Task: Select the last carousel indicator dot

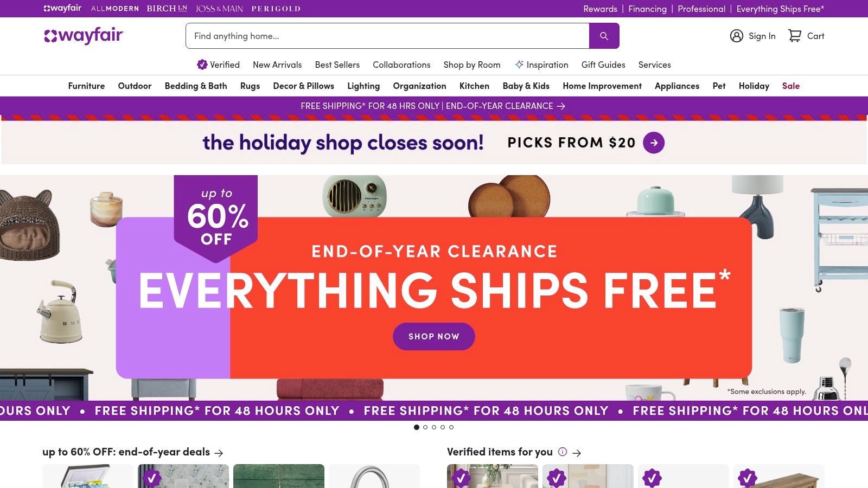Action: 451,427
